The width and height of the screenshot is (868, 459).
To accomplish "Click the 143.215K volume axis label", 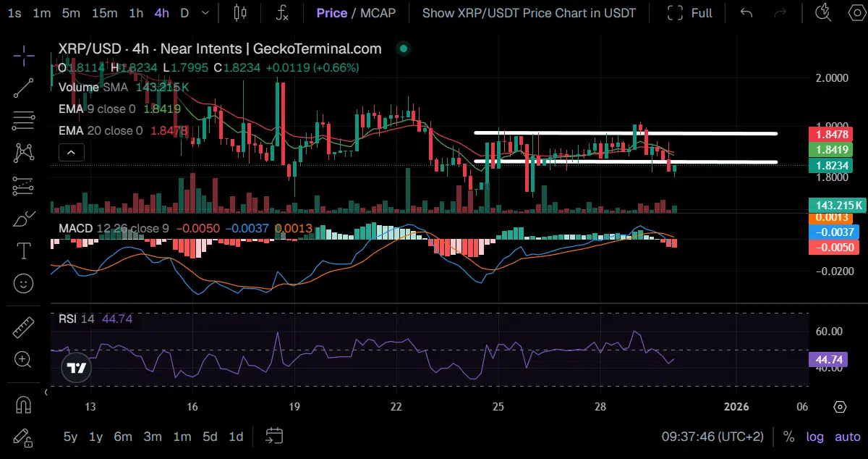I will coord(837,206).
